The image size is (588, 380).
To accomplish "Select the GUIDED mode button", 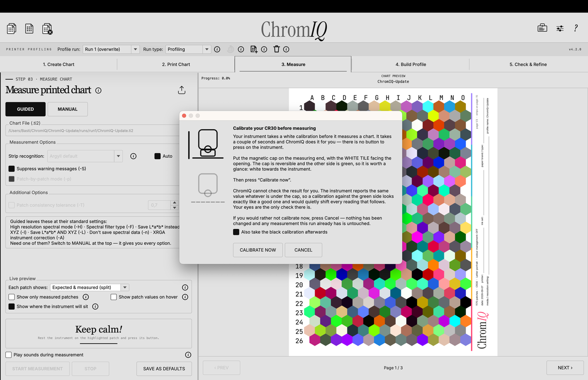I will click(x=25, y=109).
